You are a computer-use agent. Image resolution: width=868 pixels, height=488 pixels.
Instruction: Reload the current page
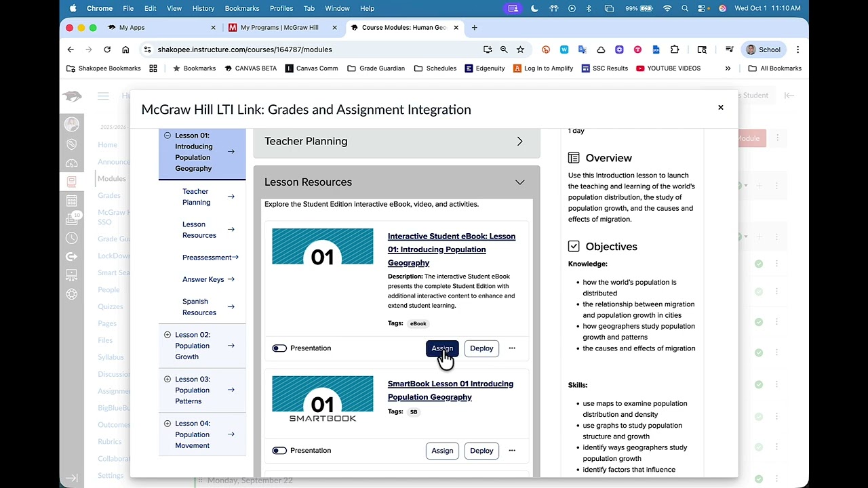click(x=107, y=49)
